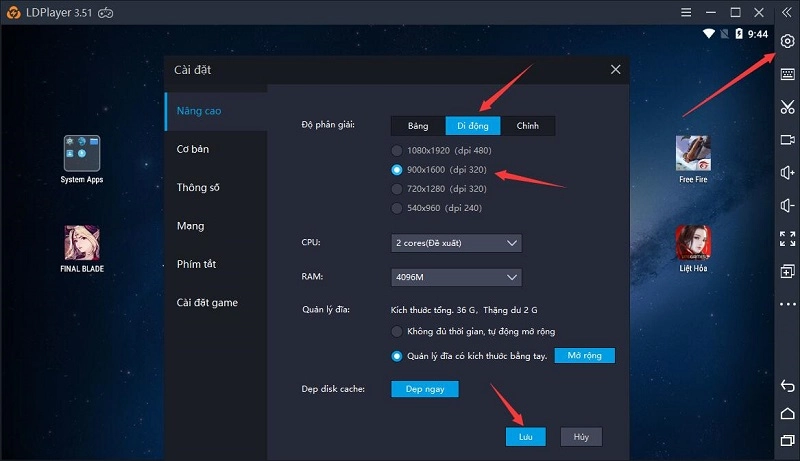This screenshot has width=800, height=461.
Task: Choose automatic disk expansion radio option
Action: pos(473,331)
